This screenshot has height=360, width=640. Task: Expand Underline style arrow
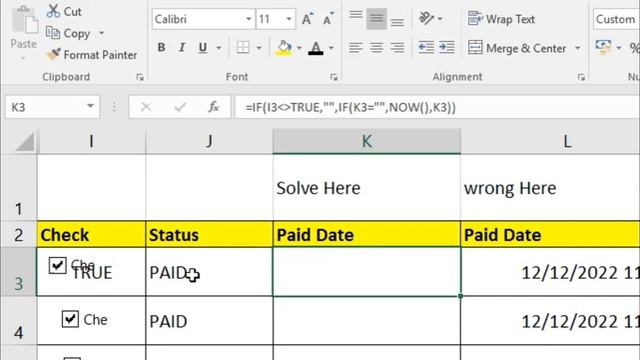pos(219,48)
